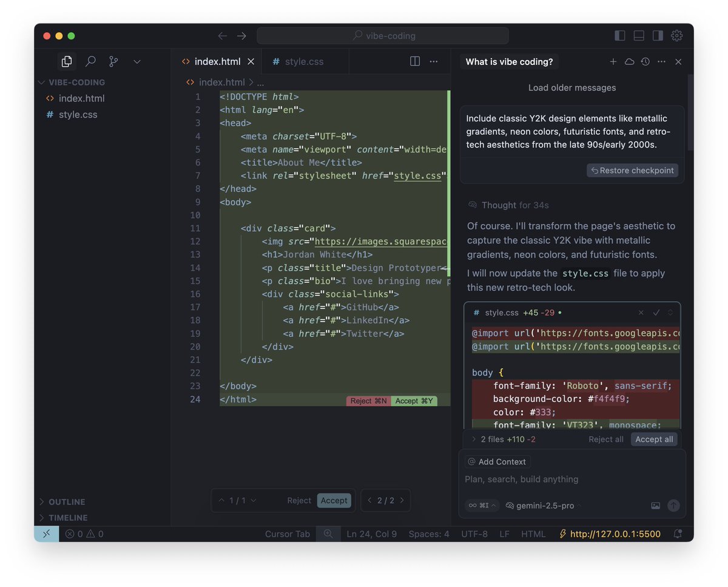
Task: Accept the inline diff with Accept ⌘Y
Action: pos(414,401)
